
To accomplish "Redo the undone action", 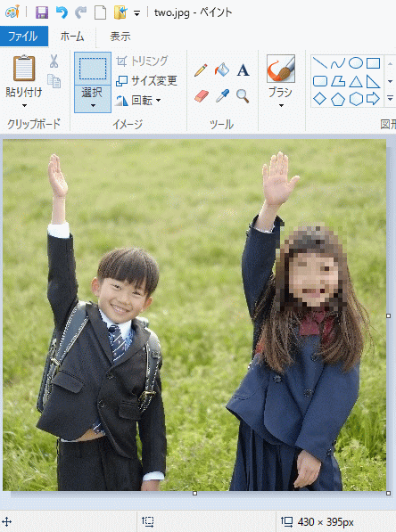I will coord(81,12).
